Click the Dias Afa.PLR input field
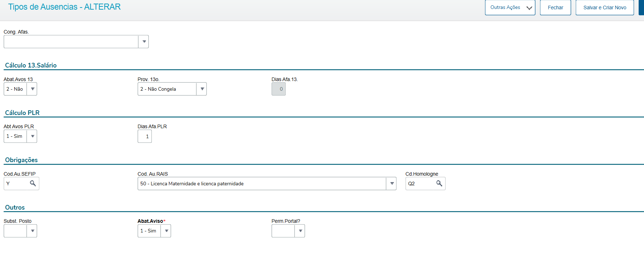644x266 pixels. point(145,136)
